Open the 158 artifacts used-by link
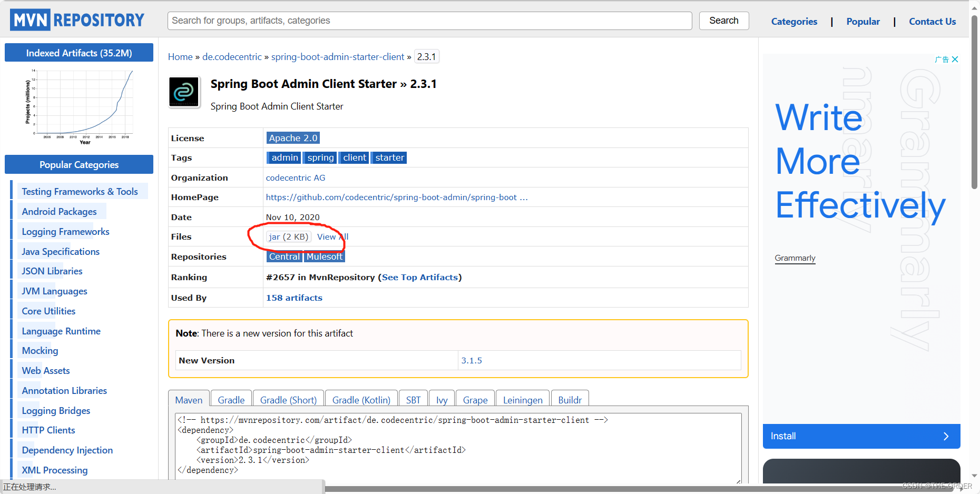 (294, 298)
